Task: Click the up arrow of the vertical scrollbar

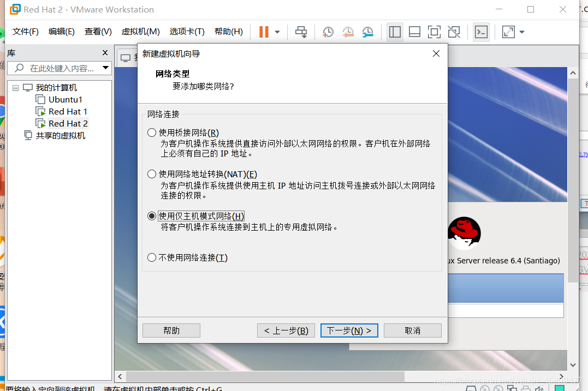Action: 573,73
